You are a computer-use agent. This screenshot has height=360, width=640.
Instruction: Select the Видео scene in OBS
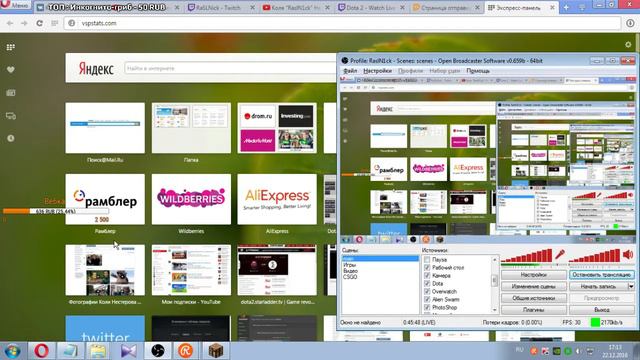point(351,271)
